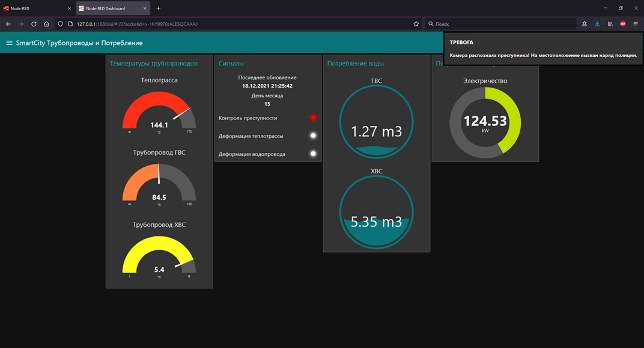
Task: Click the Firefox account icon
Action: pyautogui.click(x=584, y=24)
